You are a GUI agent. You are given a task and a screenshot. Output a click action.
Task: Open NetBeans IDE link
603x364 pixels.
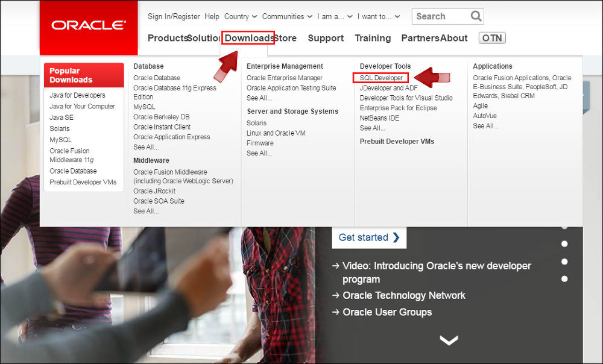pyautogui.click(x=379, y=118)
